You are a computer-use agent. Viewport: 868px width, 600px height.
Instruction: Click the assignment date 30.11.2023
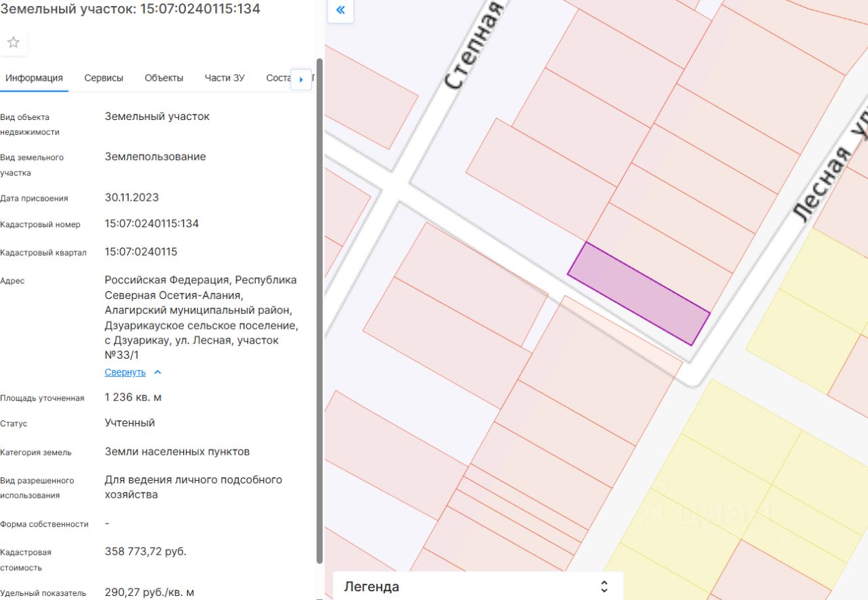[x=132, y=198]
